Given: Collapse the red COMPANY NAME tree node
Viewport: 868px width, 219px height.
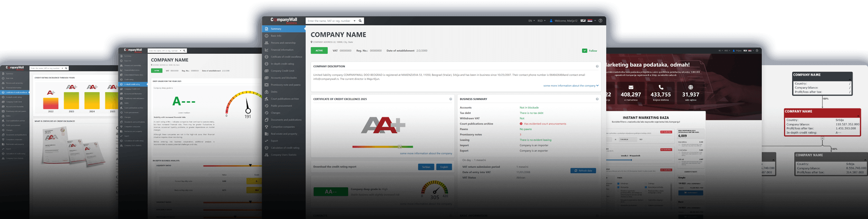Looking at the screenshot, I should [x=822, y=138].
